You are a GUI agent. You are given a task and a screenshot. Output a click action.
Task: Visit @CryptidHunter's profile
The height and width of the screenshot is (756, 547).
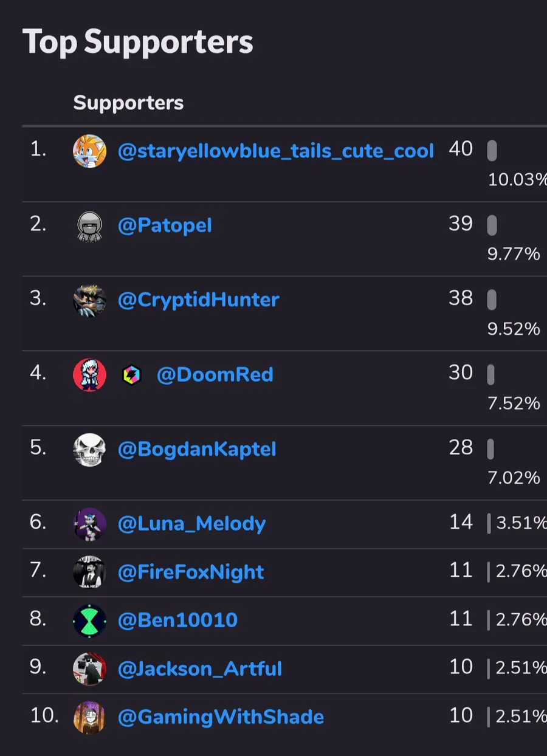(198, 300)
